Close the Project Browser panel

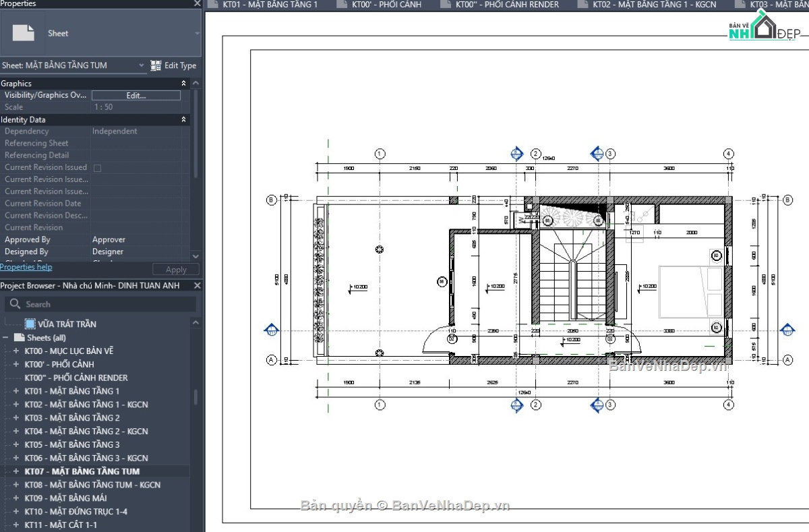point(197,286)
